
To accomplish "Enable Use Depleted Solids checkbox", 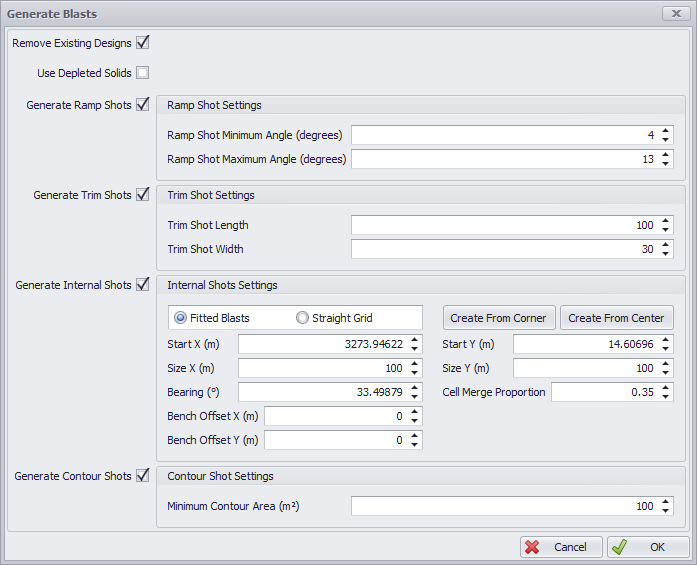I will point(143,73).
